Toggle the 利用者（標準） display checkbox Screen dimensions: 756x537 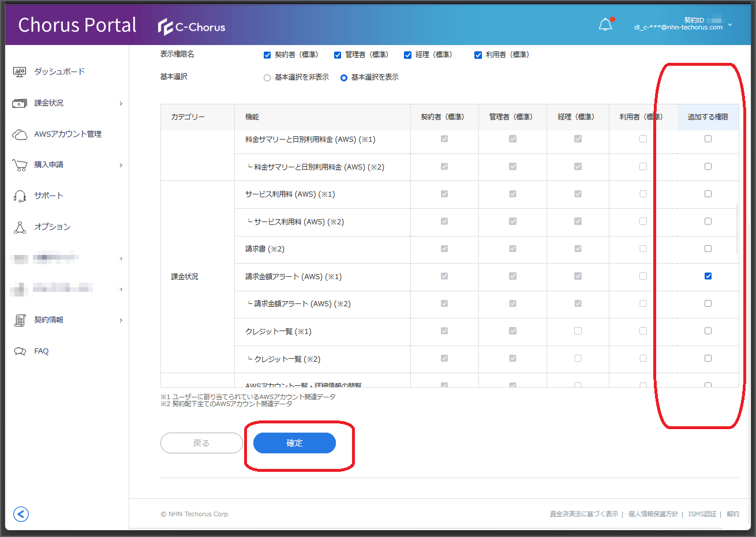(478, 55)
